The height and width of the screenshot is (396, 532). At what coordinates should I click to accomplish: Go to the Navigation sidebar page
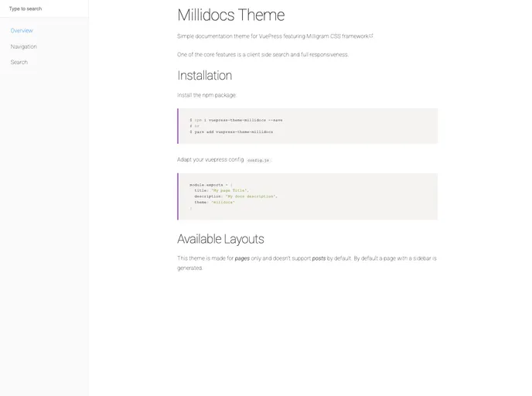point(23,46)
